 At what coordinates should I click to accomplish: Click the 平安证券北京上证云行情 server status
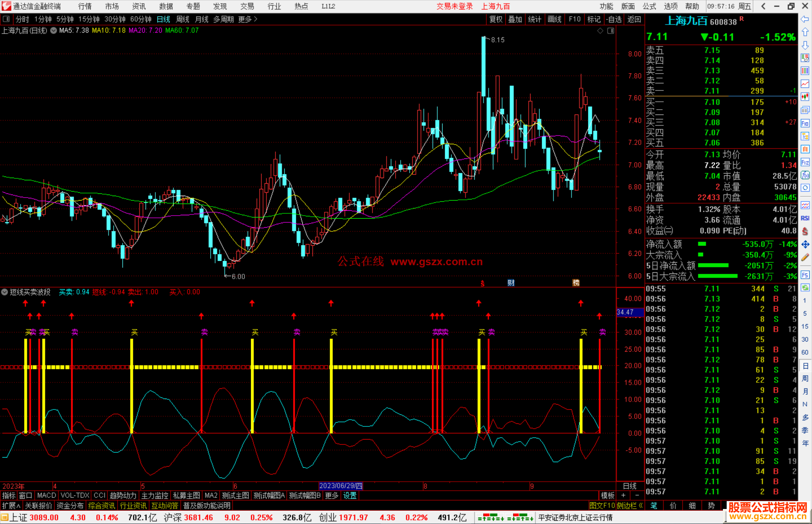[x=576, y=518]
